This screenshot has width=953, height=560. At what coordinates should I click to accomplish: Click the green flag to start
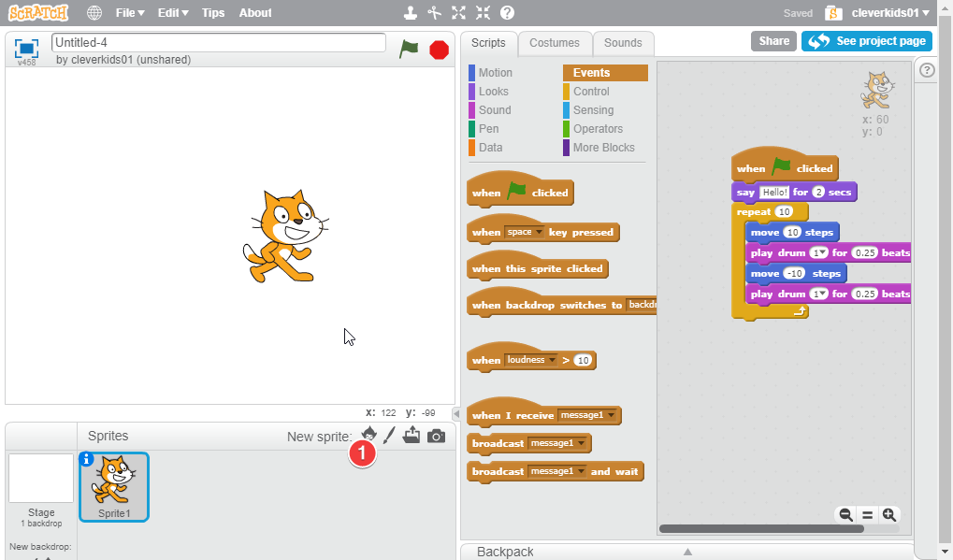point(409,49)
